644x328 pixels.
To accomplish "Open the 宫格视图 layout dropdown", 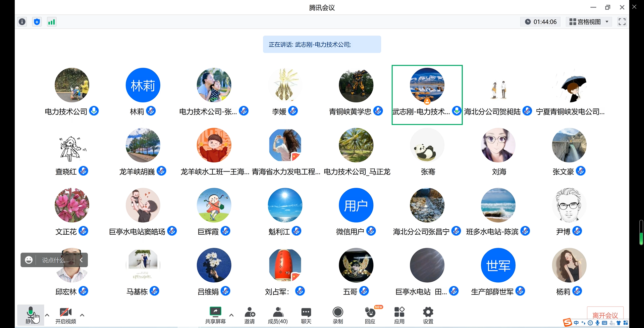I will [589, 22].
